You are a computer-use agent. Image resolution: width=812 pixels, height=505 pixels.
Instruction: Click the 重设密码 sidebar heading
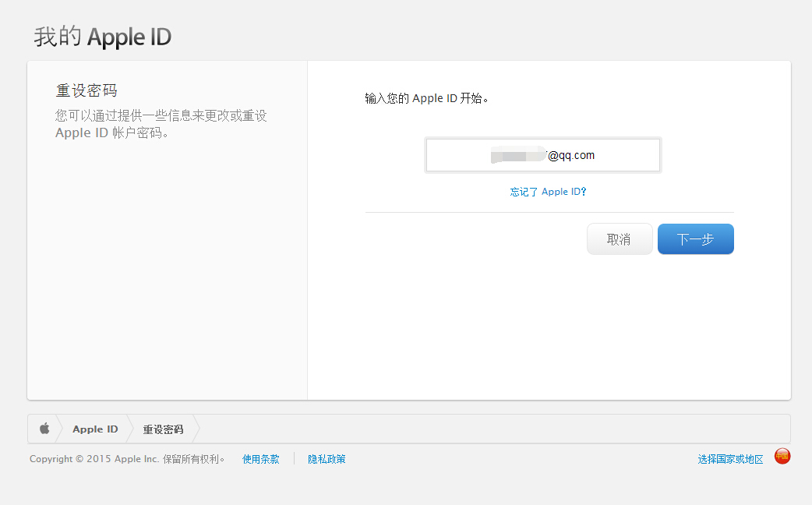[x=86, y=90]
